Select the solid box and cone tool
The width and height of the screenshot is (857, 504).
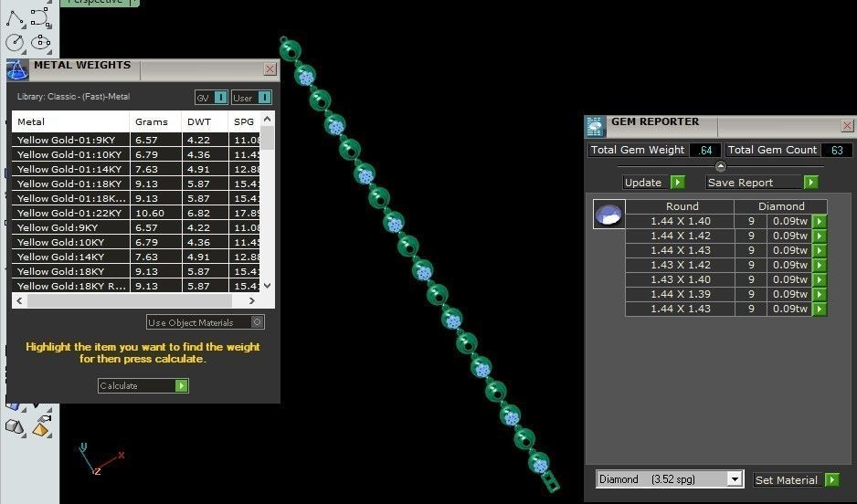pyautogui.click(x=15, y=426)
